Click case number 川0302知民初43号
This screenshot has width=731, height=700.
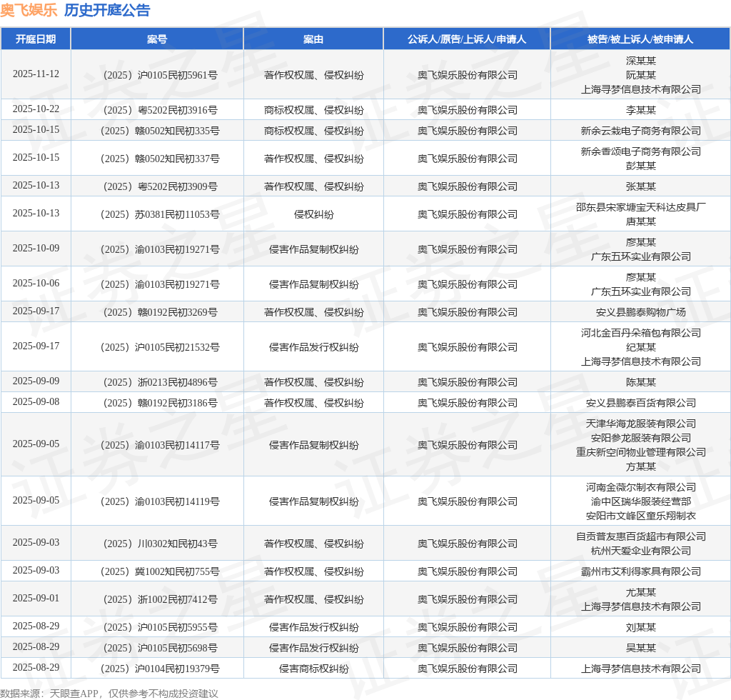[x=161, y=544]
